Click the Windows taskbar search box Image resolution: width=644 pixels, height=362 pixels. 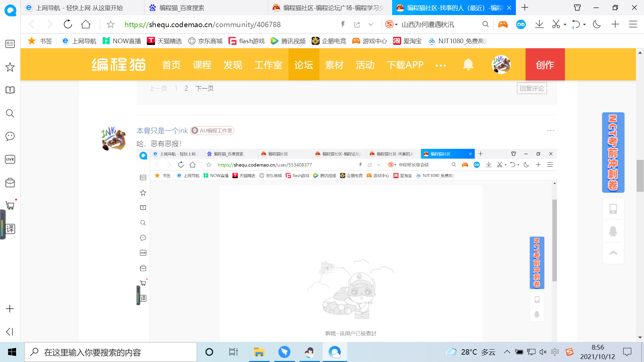click(111, 352)
